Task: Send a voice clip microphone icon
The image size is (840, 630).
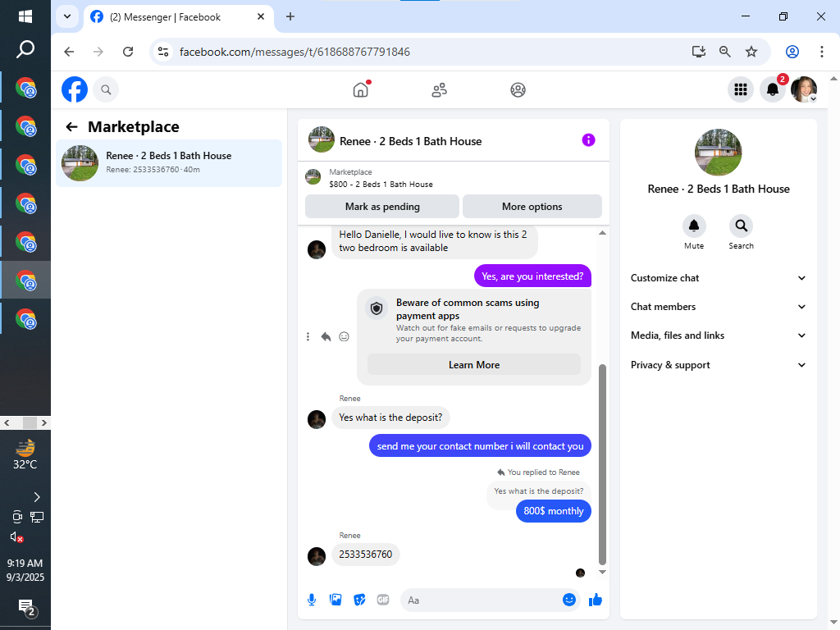Action: (312, 600)
